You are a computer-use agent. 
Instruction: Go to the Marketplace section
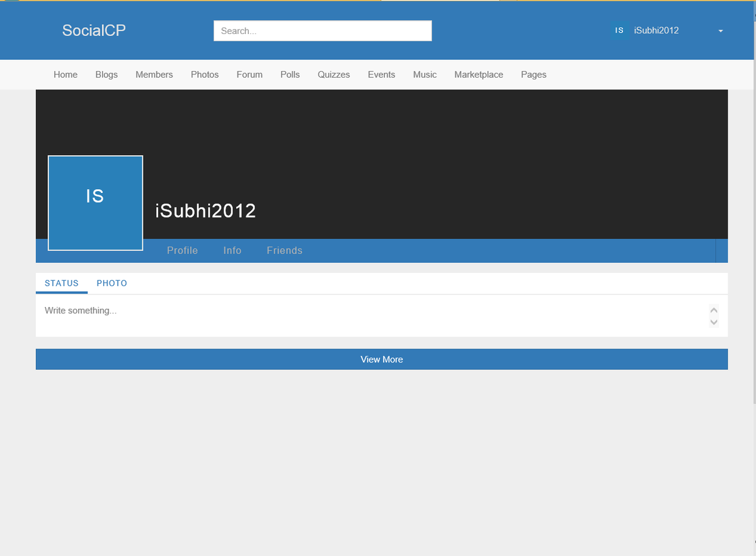click(479, 74)
